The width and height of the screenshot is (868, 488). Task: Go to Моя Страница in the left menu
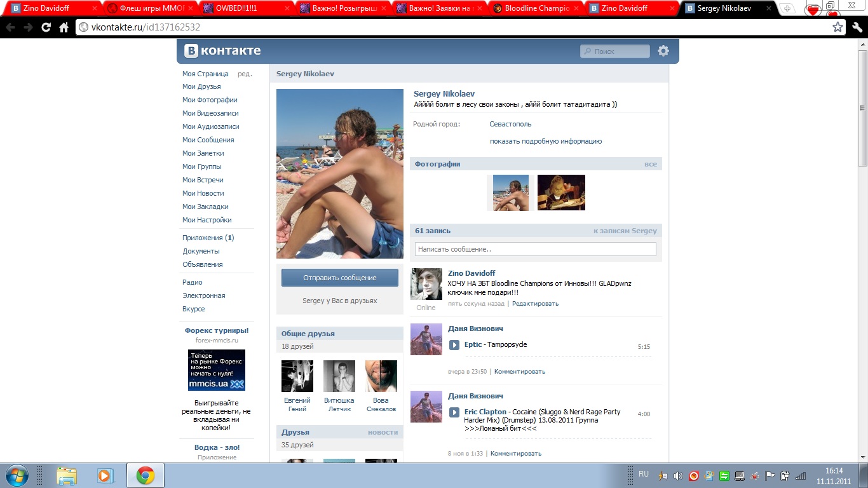point(205,74)
